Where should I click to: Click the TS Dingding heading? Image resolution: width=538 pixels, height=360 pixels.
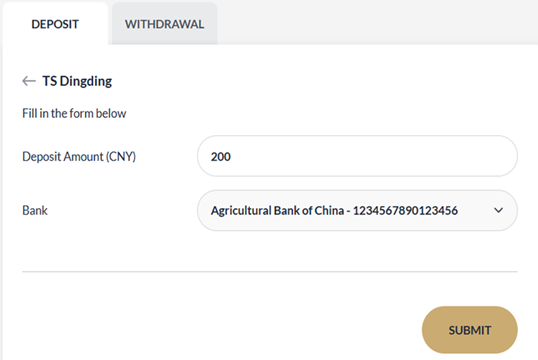click(77, 81)
